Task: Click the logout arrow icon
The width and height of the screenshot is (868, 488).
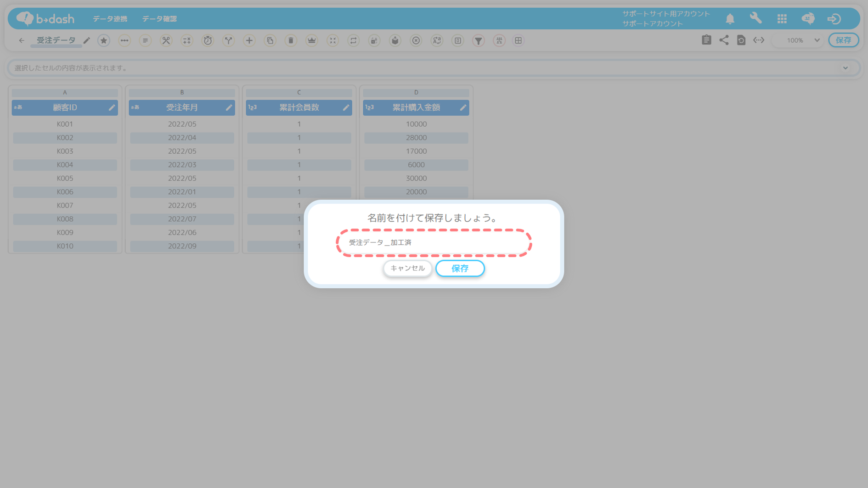Action: 834,19
